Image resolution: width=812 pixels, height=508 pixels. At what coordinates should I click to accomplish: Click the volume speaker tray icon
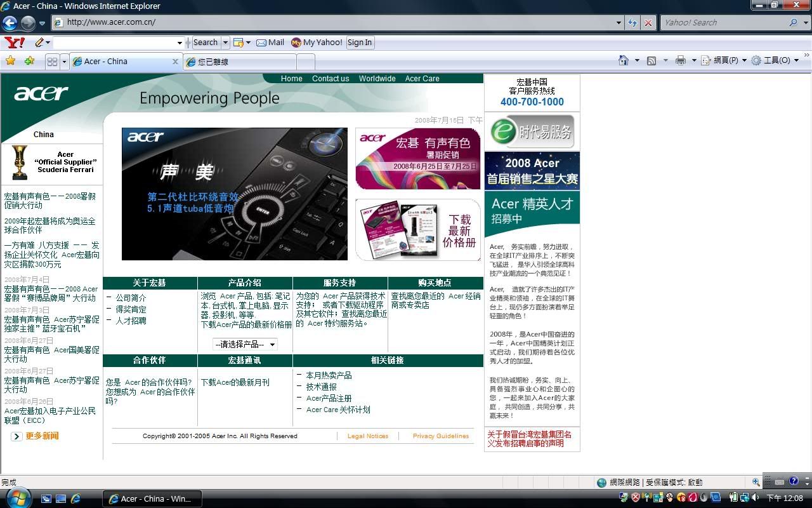click(756, 498)
